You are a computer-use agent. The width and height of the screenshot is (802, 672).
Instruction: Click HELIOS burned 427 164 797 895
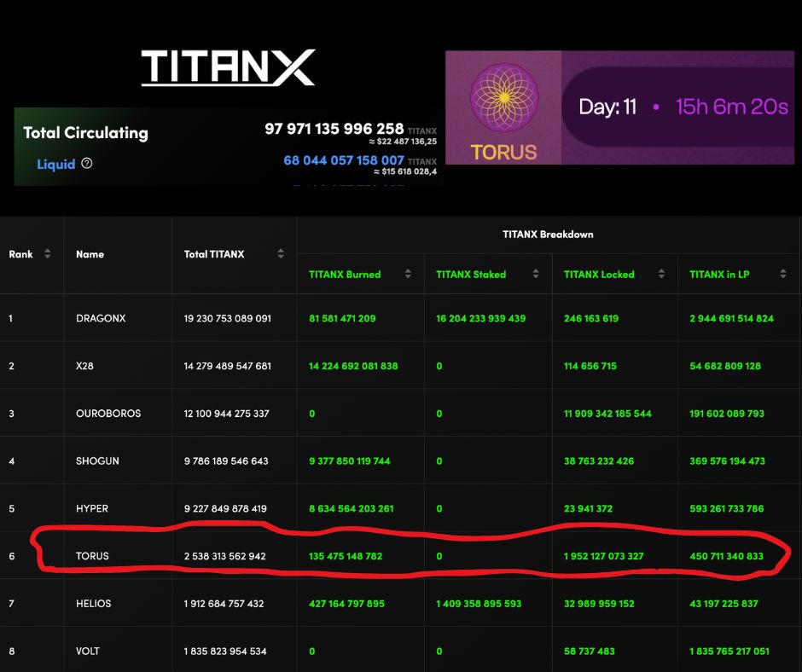[x=346, y=604]
